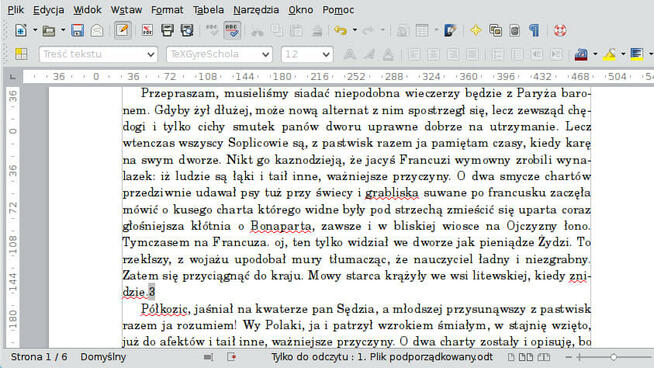Toggle Edit File mode pencil icon
This screenshot has width=654, height=368.
[x=122, y=30]
